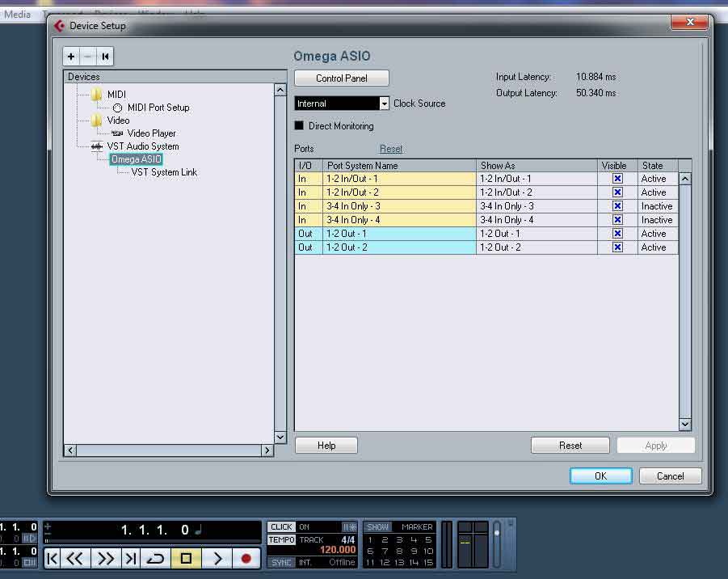The width and height of the screenshot is (728, 579).
Task: Click the Show As column header
Action: point(537,166)
